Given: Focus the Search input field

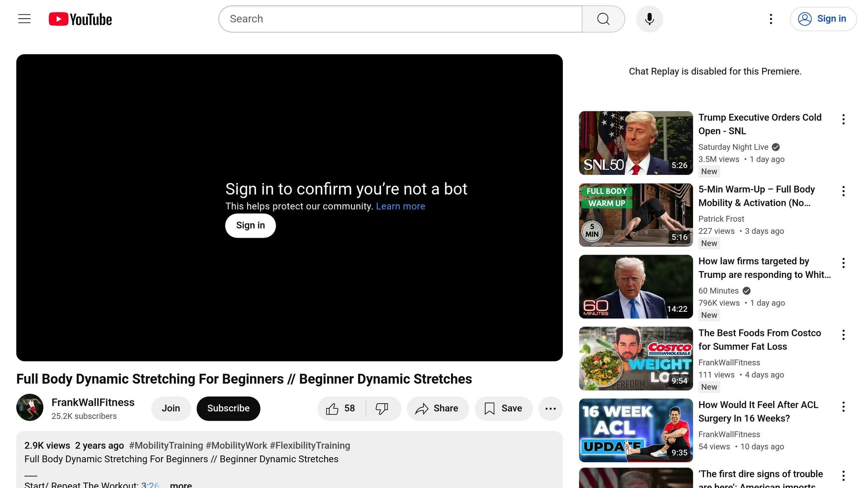Looking at the screenshot, I should point(401,19).
